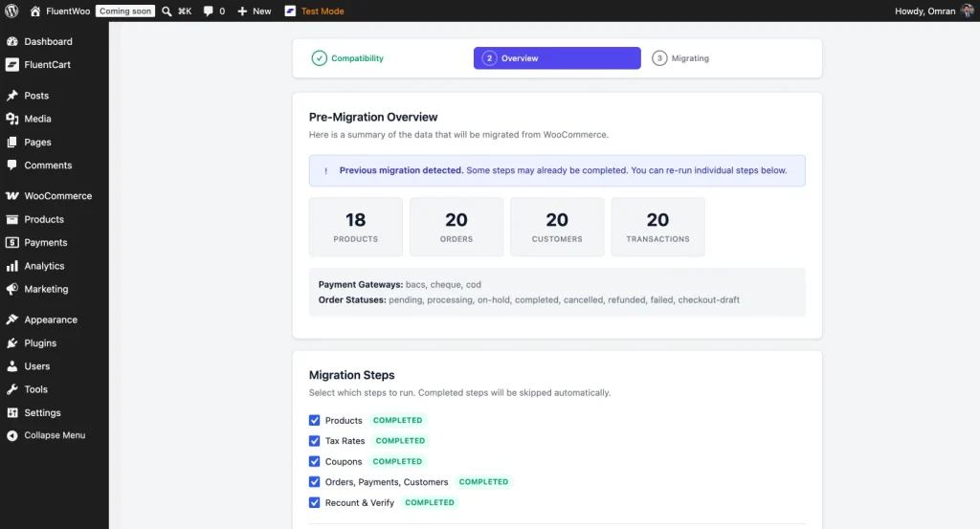The width and height of the screenshot is (980, 529).
Task: Go to the Migrating step
Action: 680,58
